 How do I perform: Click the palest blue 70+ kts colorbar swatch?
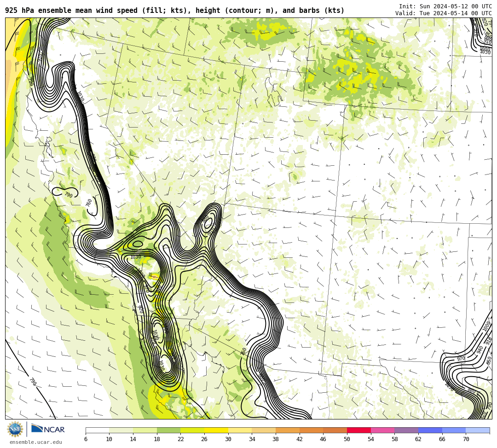tap(478, 430)
